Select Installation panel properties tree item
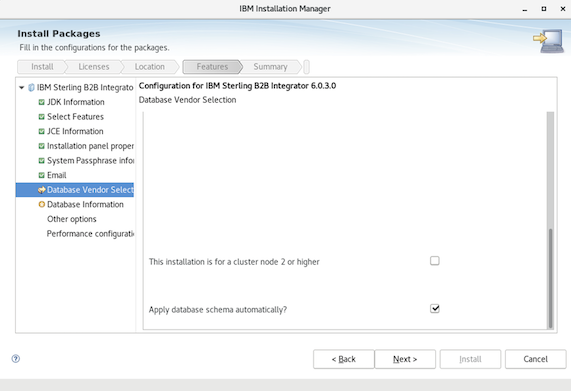Screen dimensions: 571x391 click(x=90, y=146)
